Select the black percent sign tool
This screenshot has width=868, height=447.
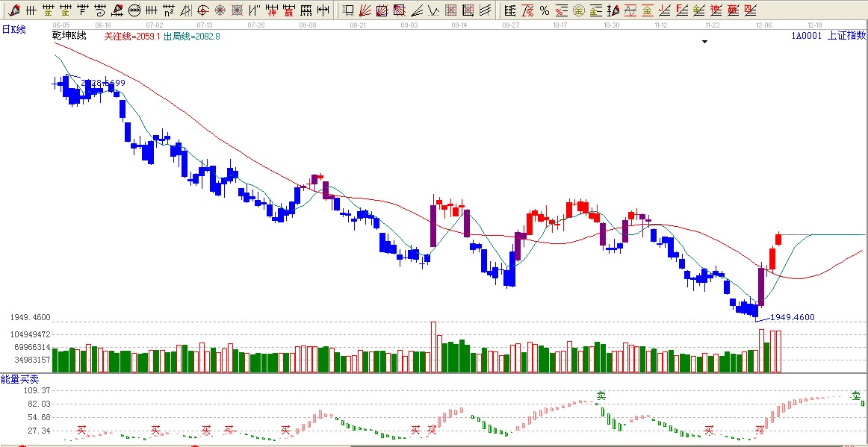[545, 10]
